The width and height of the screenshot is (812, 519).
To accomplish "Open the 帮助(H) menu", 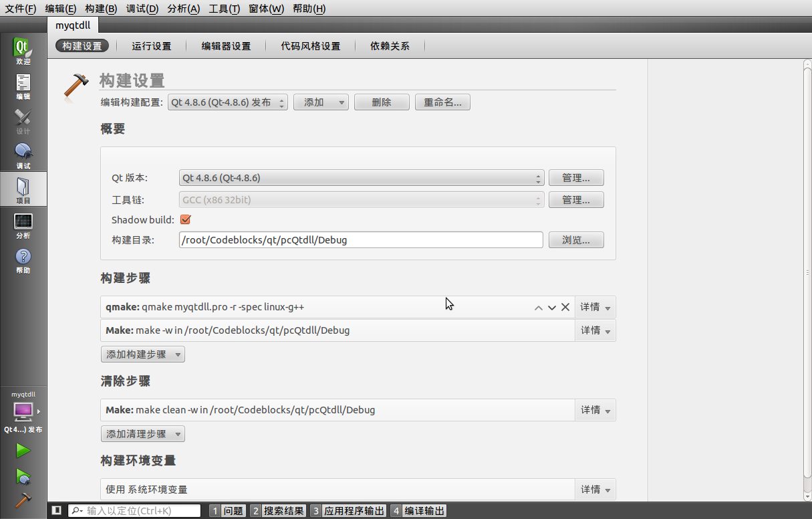I will [x=309, y=9].
